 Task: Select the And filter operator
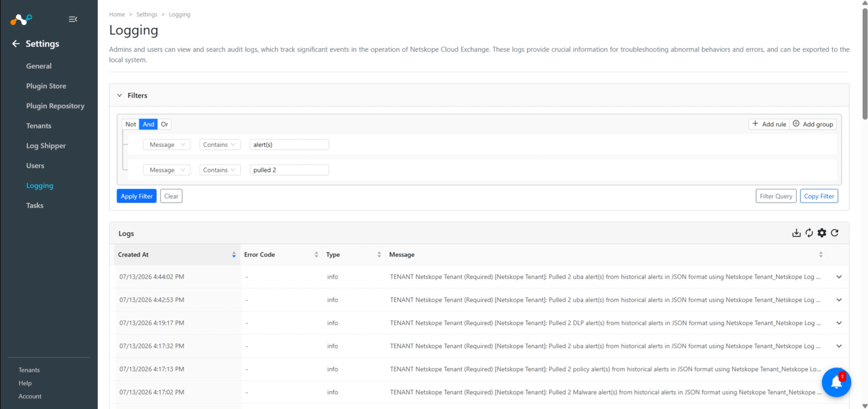pos(148,124)
